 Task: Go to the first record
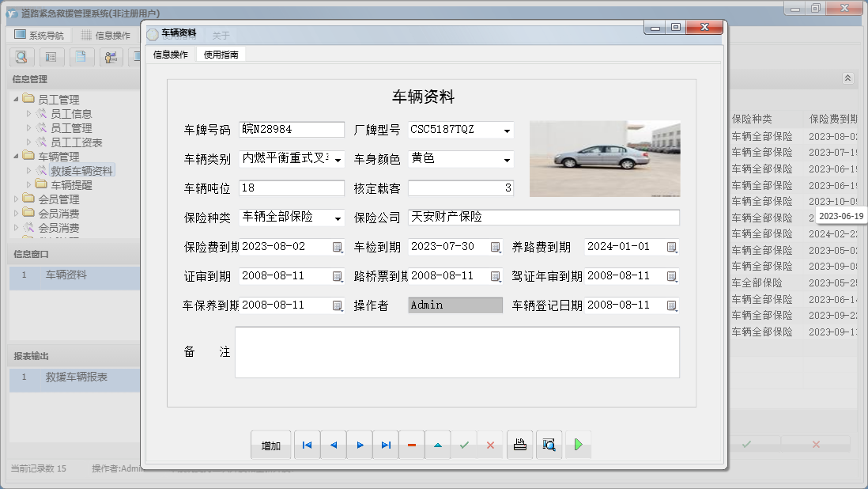pyautogui.click(x=307, y=445)
